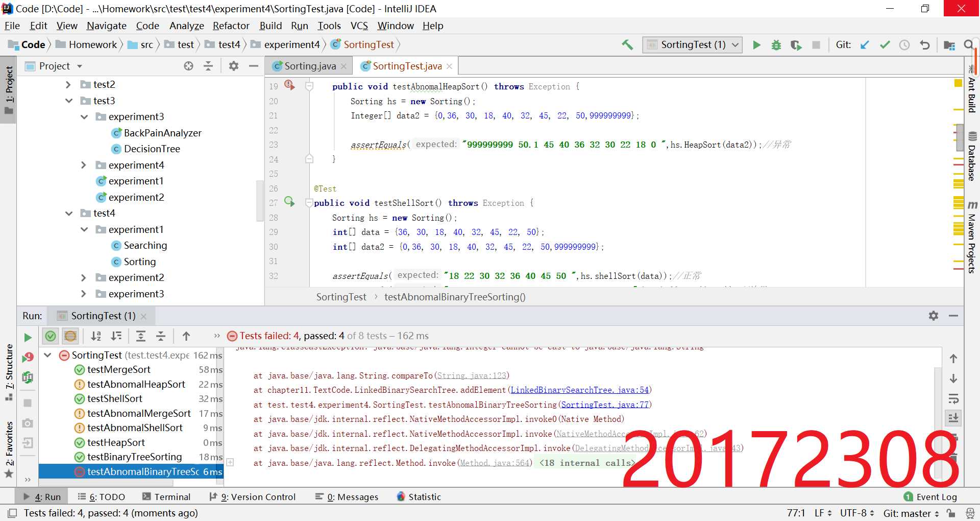Click the Event Log button
Screen dimensions: 980x521
(x=930, y=496)
